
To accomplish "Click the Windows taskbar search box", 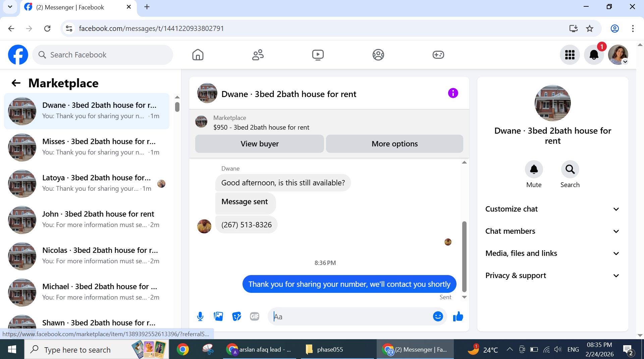I will pos(97,349).
